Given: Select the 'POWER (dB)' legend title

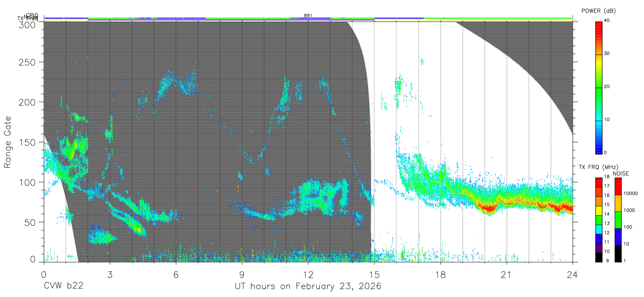Looking at the screenshot, I should (599, 11).
